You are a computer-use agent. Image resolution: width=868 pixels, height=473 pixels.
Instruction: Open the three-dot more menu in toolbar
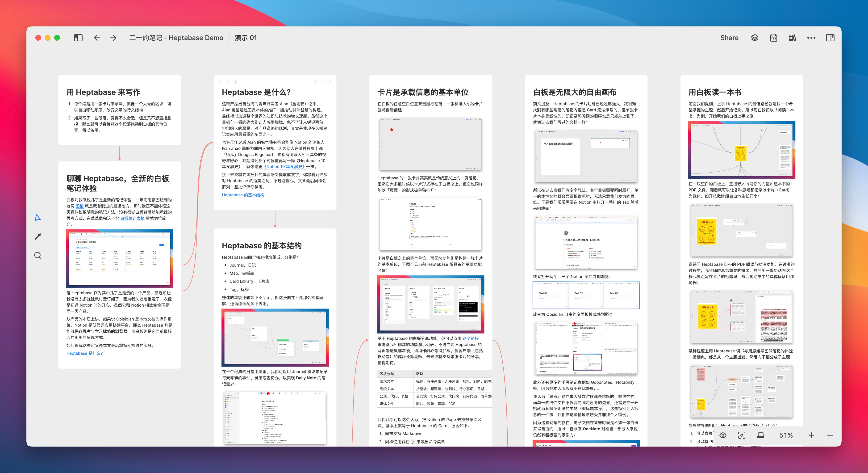click(x=811, y=38)
